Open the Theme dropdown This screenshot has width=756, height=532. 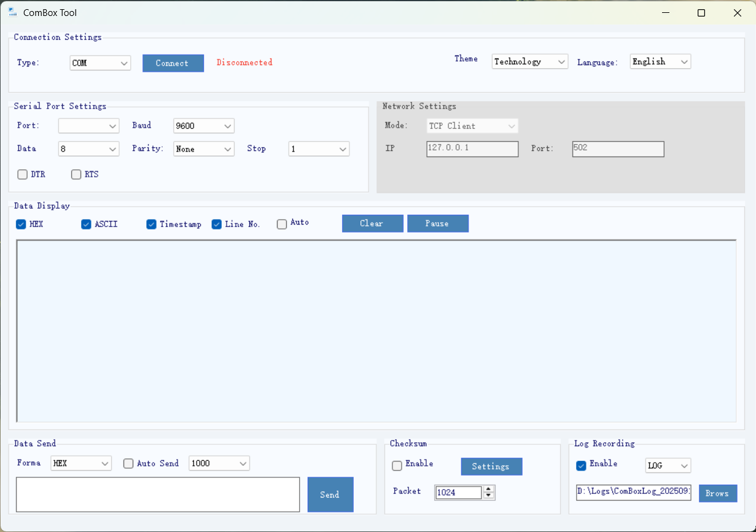click(x=529, y=62)
